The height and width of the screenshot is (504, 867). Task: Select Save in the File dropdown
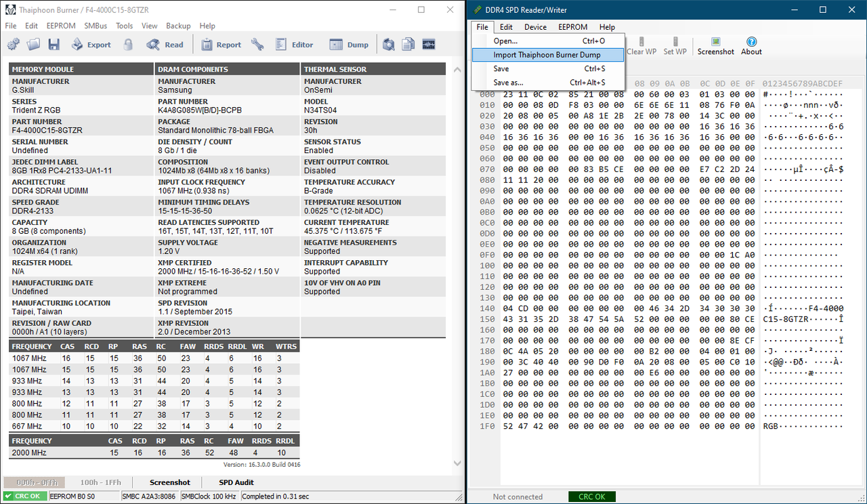click(548, 68)
